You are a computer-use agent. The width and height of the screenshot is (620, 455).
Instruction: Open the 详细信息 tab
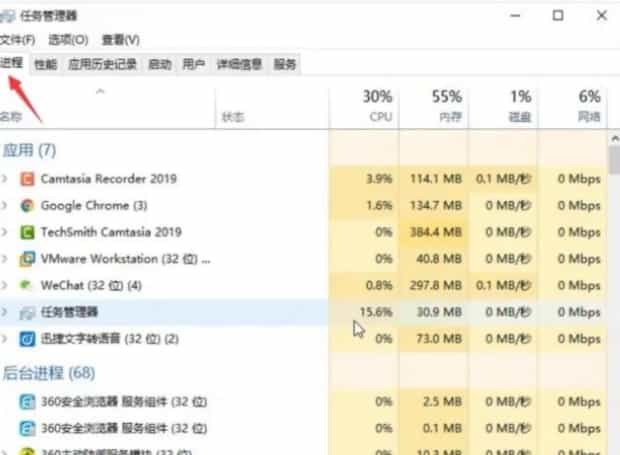[239, 64]
